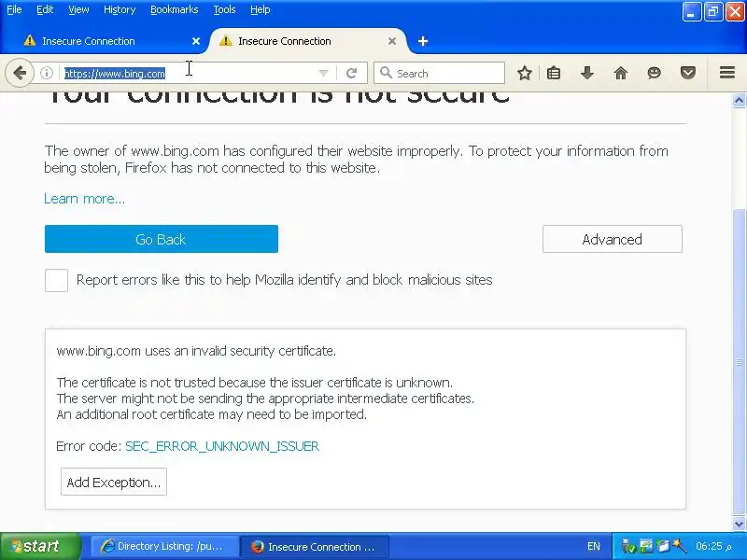This screenshot has height=560, width=747.
Task: Reload the page with the refresh icon
Action: point(352,73)
